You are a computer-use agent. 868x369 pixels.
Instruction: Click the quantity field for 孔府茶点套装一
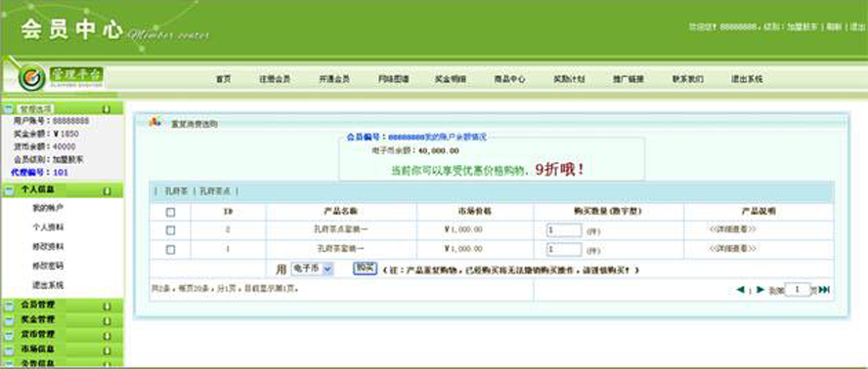tap(564, 230)
